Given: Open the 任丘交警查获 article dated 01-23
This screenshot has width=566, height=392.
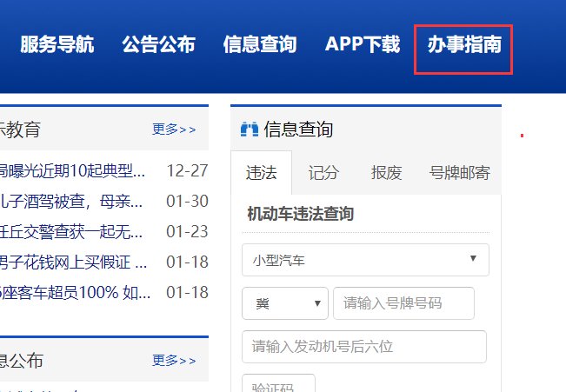Looking at the screenshot, I should [x=71, y=232].
